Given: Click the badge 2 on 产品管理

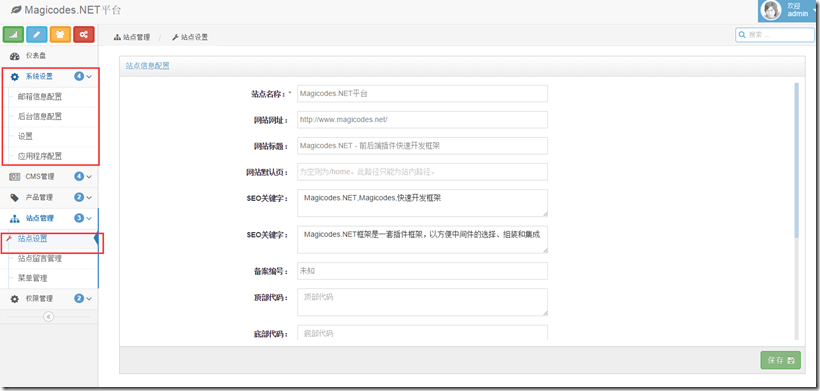Looking at the screenshot, I should [79, 198].
